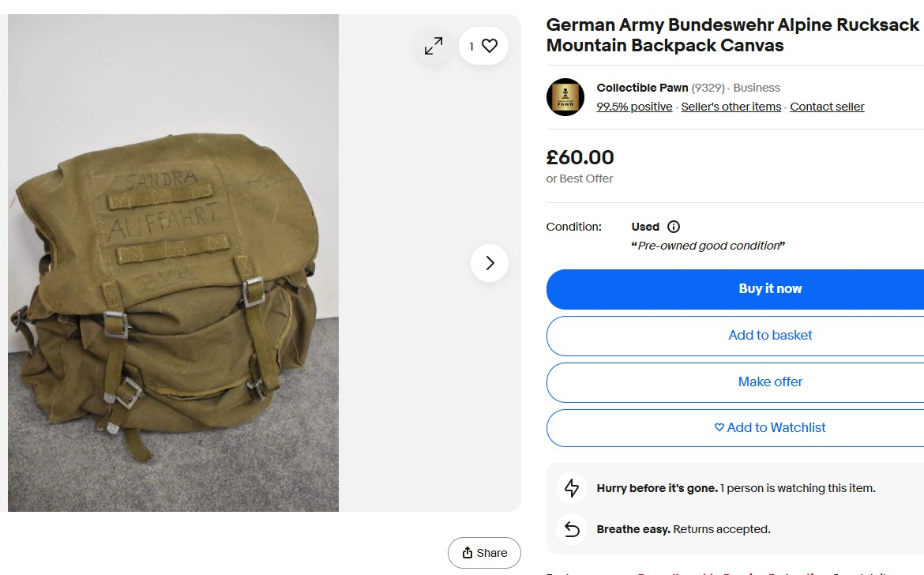Expand the product image to fullscreen

434,47
